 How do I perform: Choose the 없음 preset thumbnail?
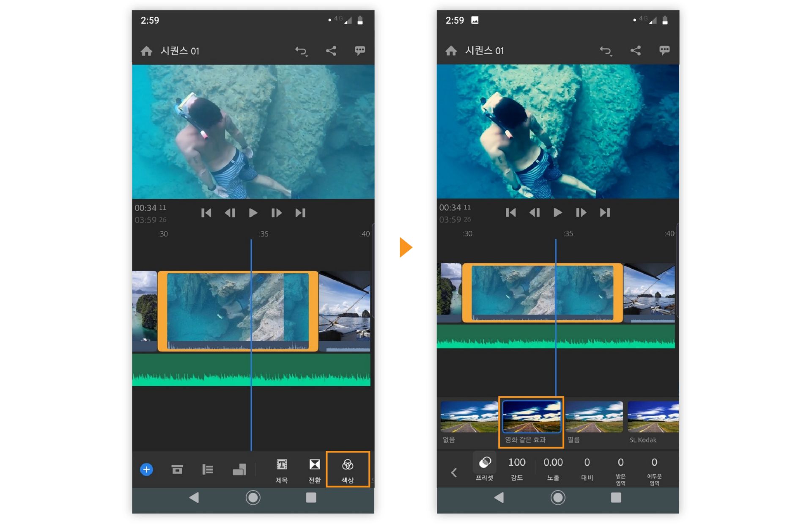(469, 417)
